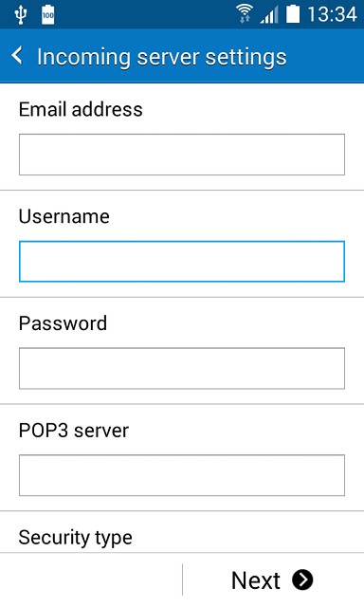Tap the circular arrow icon beside Next
364x607 pixels.
tap(302, 579)
